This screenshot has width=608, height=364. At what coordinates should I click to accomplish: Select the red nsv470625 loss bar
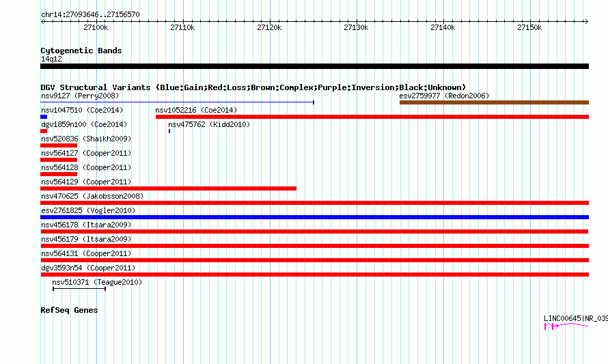314,203
